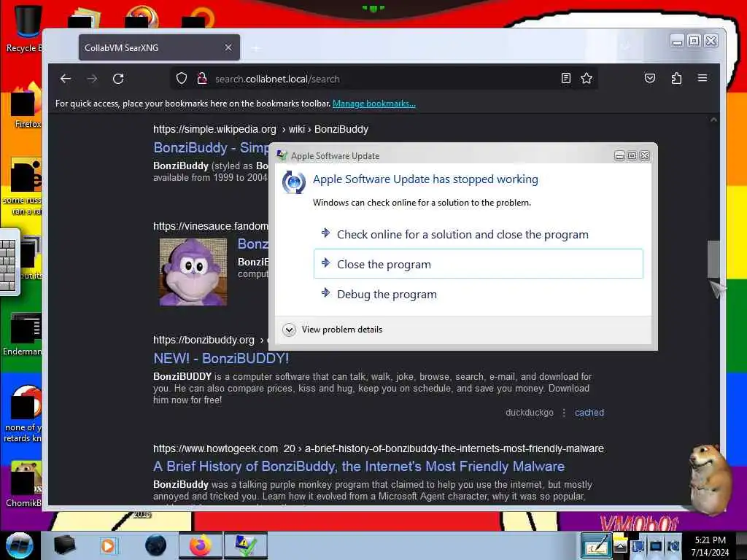
Task: Reload the page in Firefox
Action: tap(118, 79)
